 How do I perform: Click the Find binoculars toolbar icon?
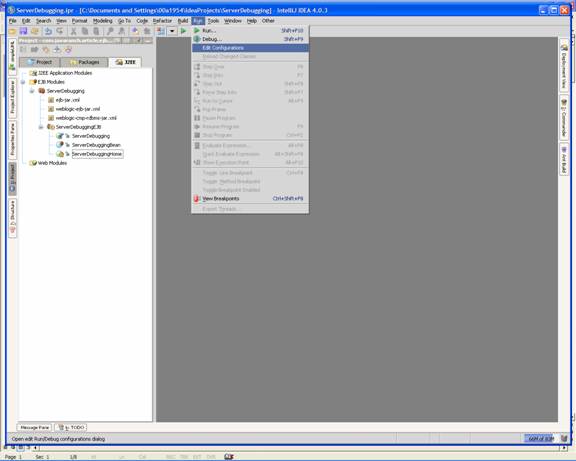[110, 31]
